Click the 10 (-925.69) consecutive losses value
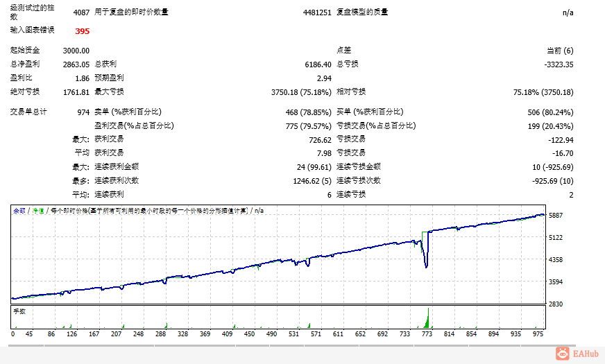 [x=552, y=167]
